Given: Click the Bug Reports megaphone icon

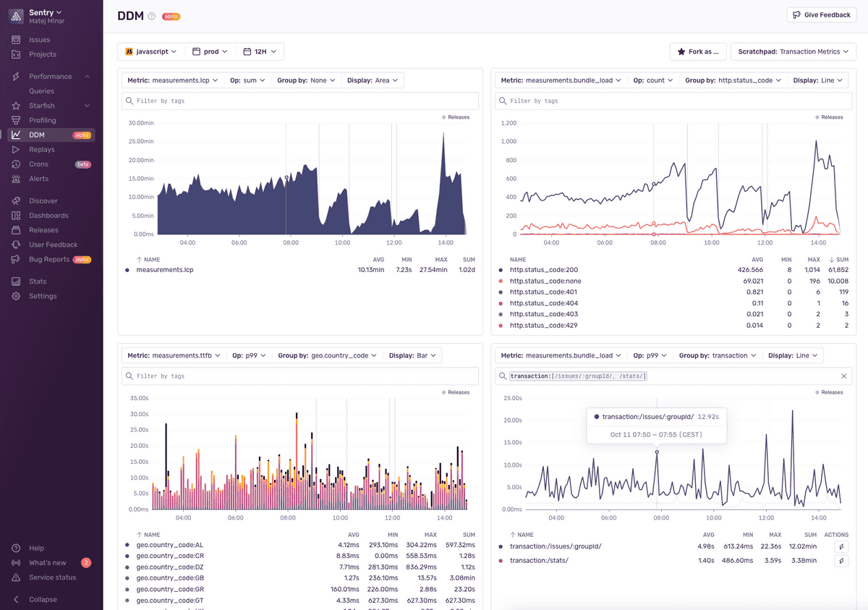Looking at the screenshot, I should (16, 259).
